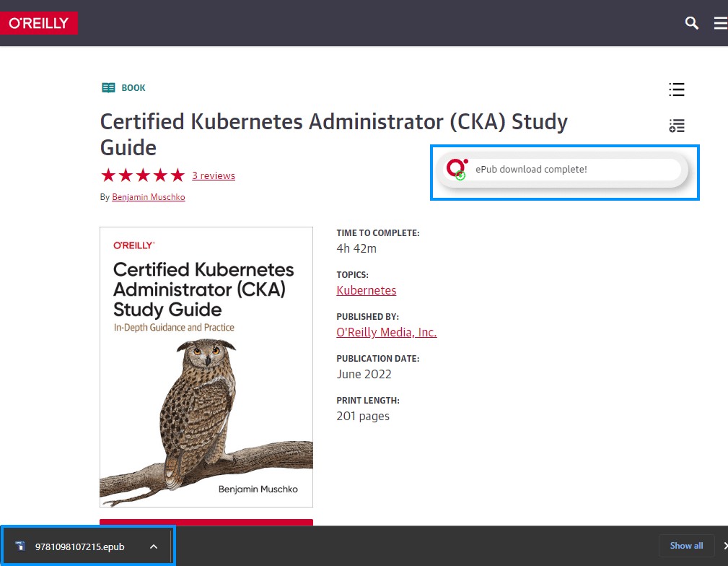Click Show all downloads button

point(686,546)
